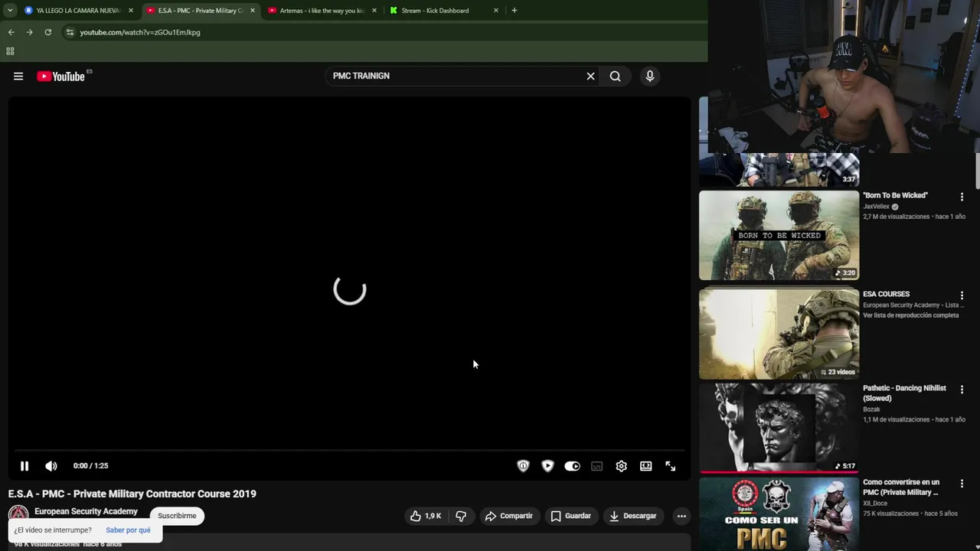Image resolution: width=980 pixels, height=551 pixels.
Task: Open the JaxVellex channel link
Action: point(876,207)
